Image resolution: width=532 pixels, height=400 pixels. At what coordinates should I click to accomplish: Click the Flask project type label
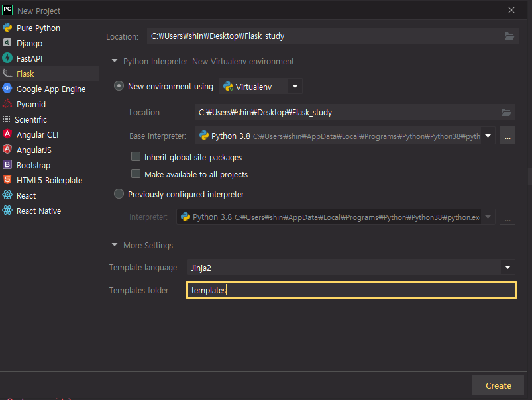(25, 74)
